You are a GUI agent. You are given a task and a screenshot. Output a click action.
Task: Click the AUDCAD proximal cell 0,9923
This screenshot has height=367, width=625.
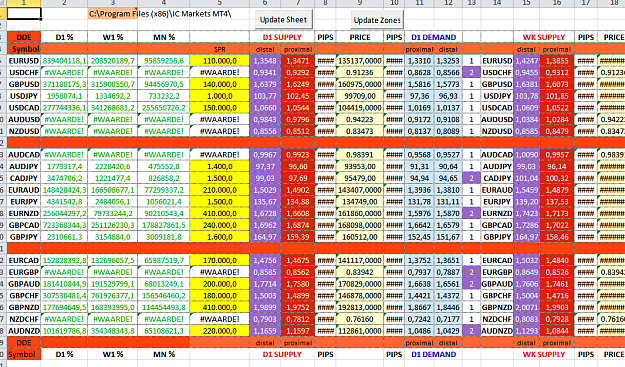click(298, 155)
